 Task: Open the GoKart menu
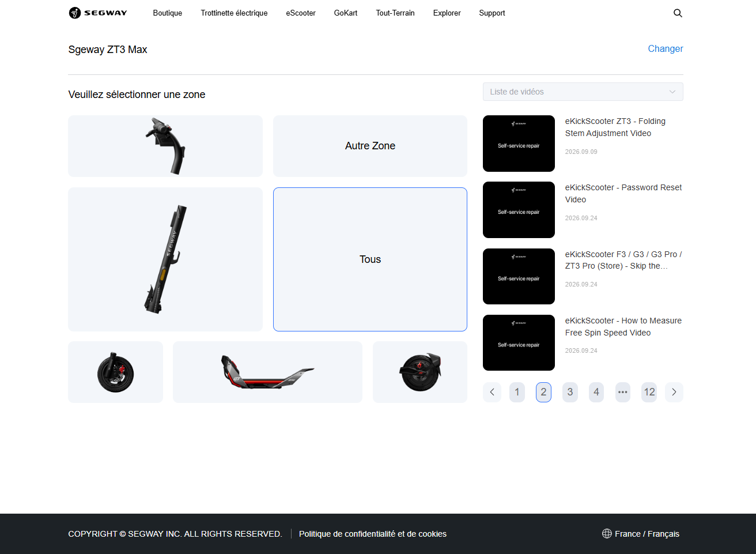346,13
